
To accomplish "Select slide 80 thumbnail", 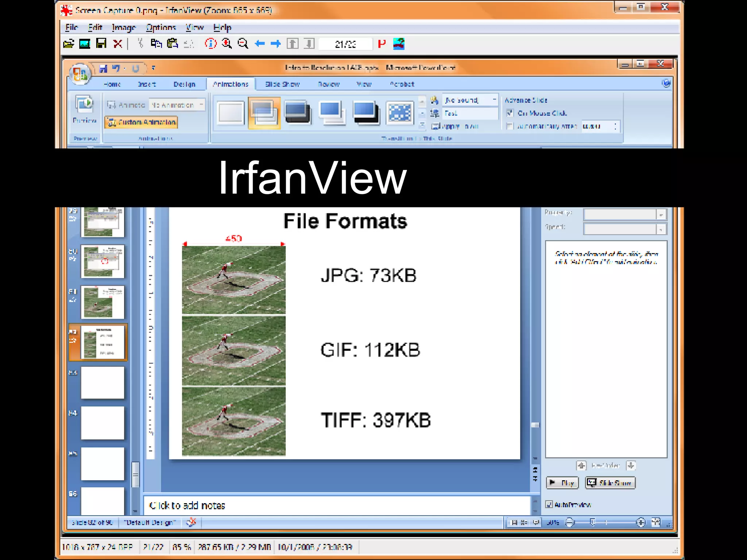I will (102, 261).
